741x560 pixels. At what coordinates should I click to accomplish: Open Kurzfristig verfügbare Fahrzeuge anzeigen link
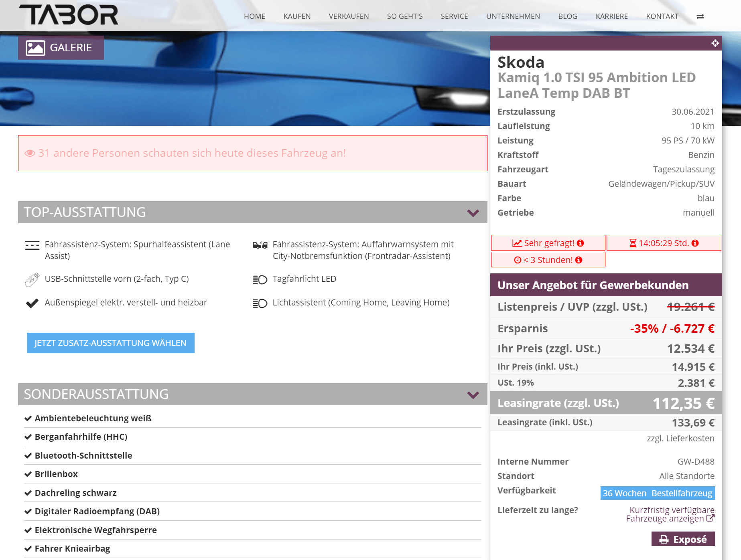670,514
